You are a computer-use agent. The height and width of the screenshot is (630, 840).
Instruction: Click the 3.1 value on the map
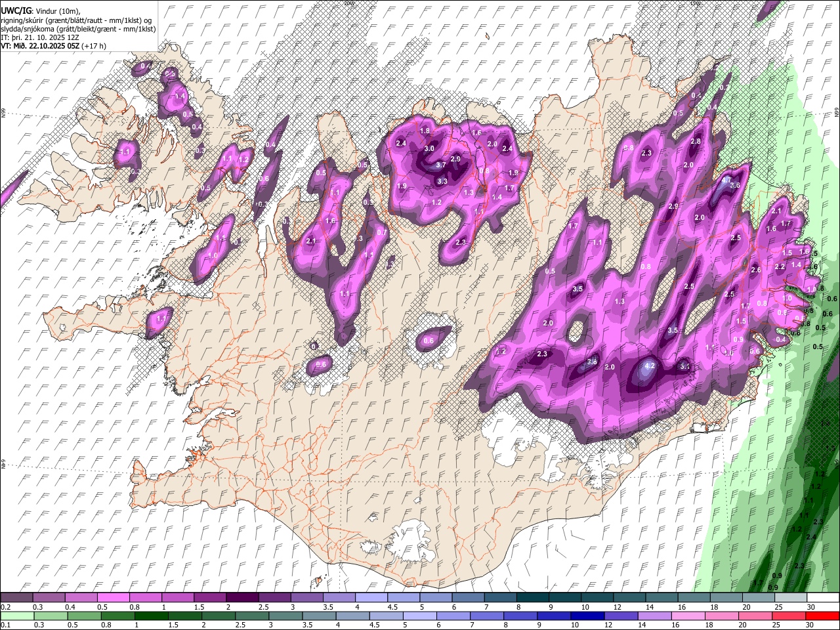click(x=684, y=366)
